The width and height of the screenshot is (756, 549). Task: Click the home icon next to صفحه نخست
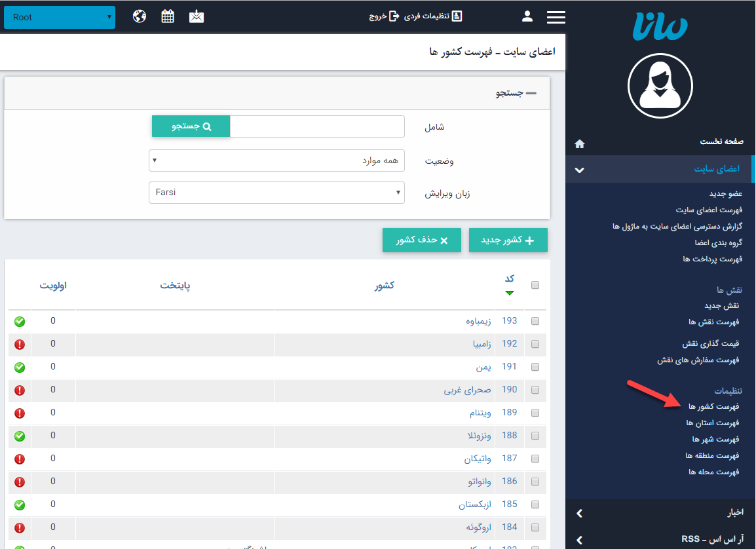click(579, 143)
